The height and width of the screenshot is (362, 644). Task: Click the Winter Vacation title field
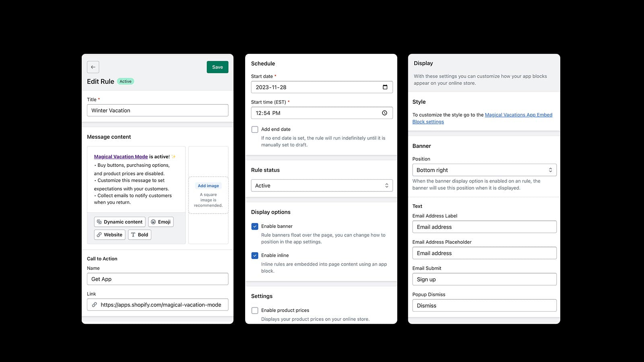coord(157,110)
